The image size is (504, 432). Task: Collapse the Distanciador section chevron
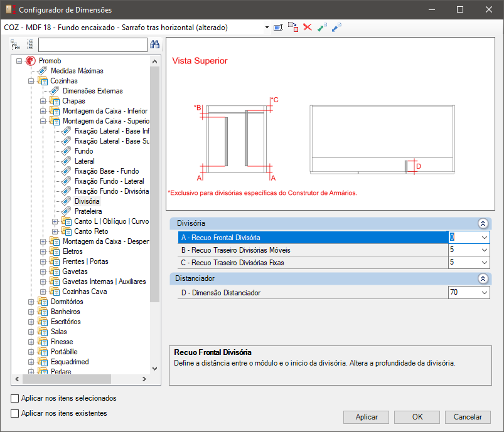click(483, 278)
